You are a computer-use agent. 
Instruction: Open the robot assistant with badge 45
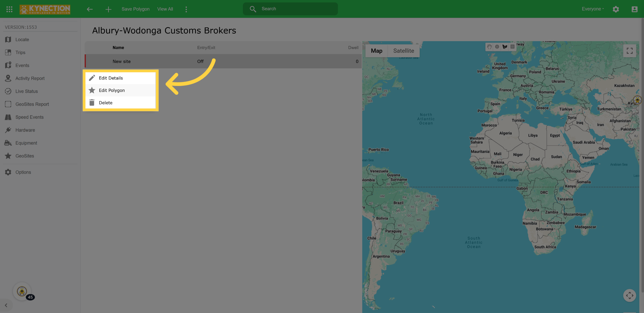[22, 291]
